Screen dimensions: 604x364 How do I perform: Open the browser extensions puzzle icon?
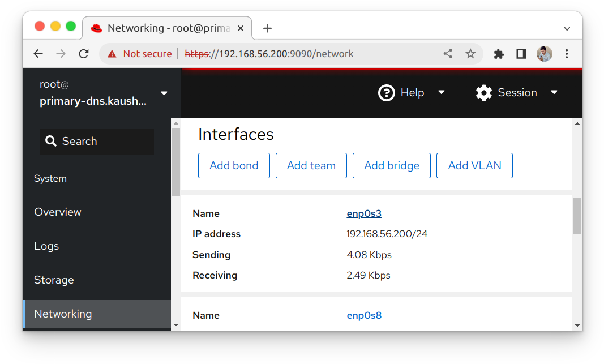[x=499, y=53]
